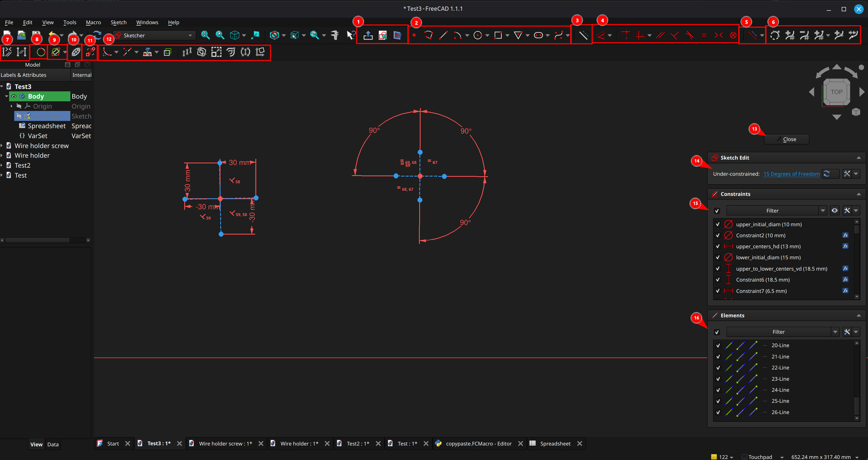Click the Select Associated Constraints icon
The height and width of the screenshot is (460, 868).
[7, 52]
